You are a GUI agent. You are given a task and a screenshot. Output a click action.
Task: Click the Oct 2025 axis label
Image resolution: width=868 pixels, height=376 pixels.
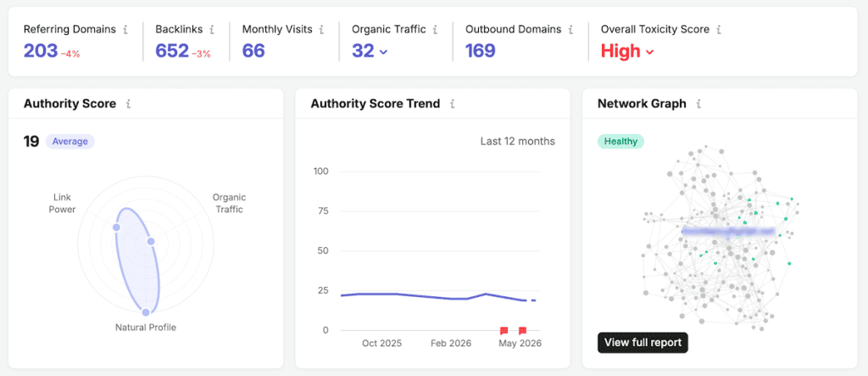tap(382, 343)
